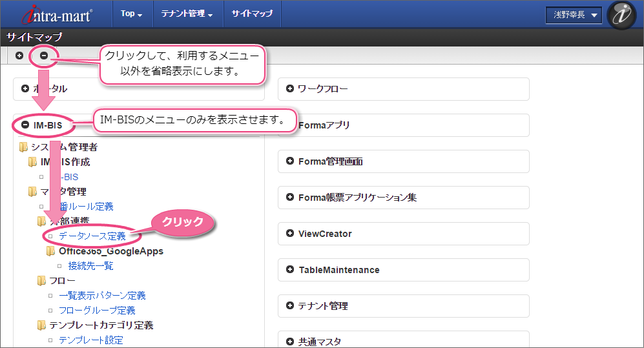Click the 外部連携 folder icon
The image size is (644, 348).
coord(41,221)
